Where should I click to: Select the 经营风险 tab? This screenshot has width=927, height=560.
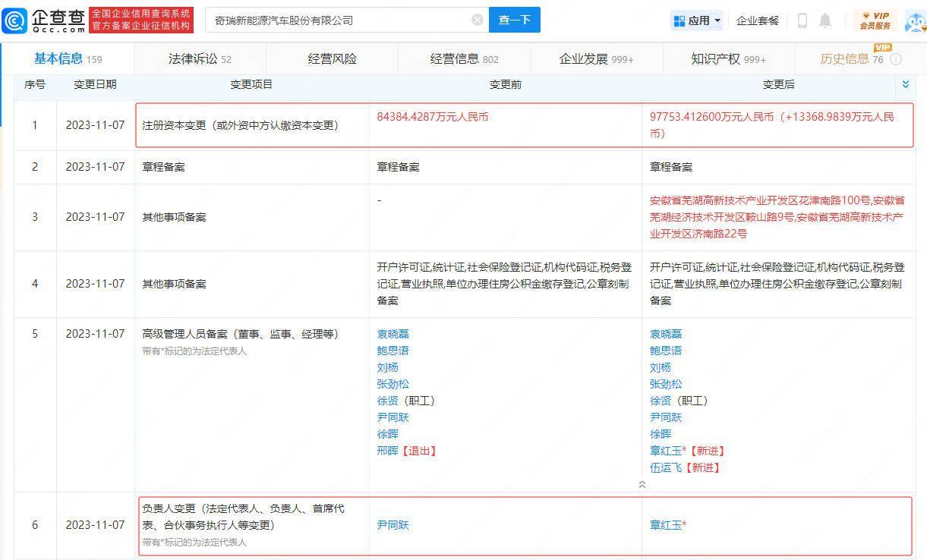(332, 59)
